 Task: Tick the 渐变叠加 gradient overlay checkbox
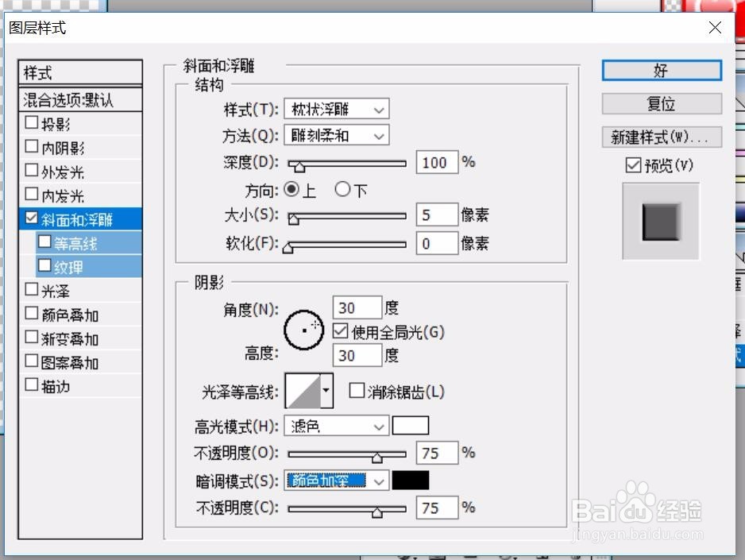point(31,337)
